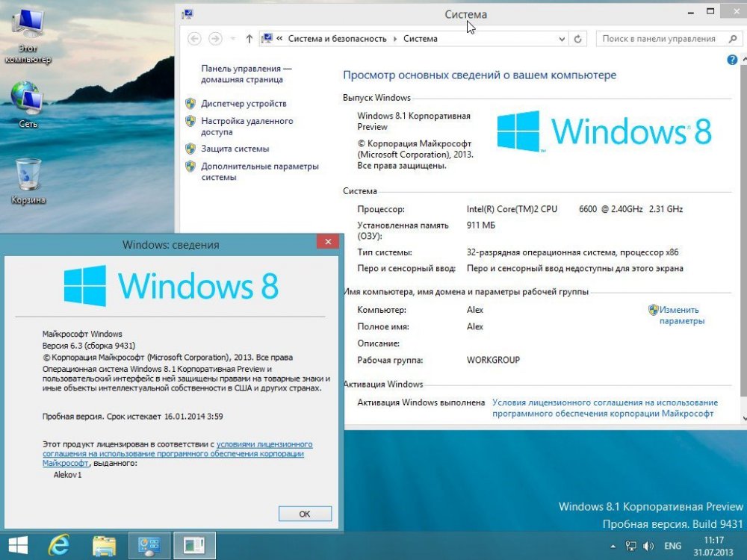This screenshot has width=747, height=560.
Task: Click the Система и безопасность breadcrumb
Action: point(338,39)
